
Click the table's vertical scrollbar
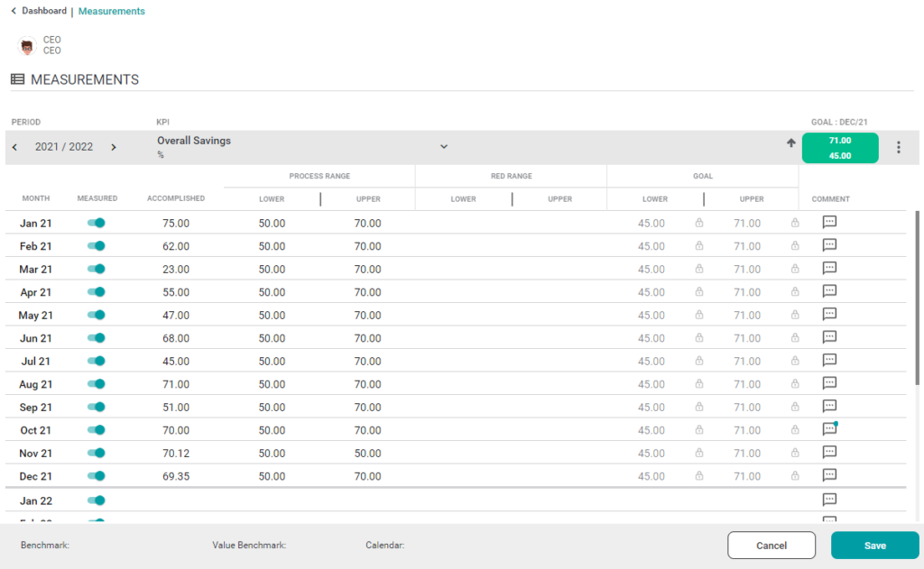tap(917, 298)
